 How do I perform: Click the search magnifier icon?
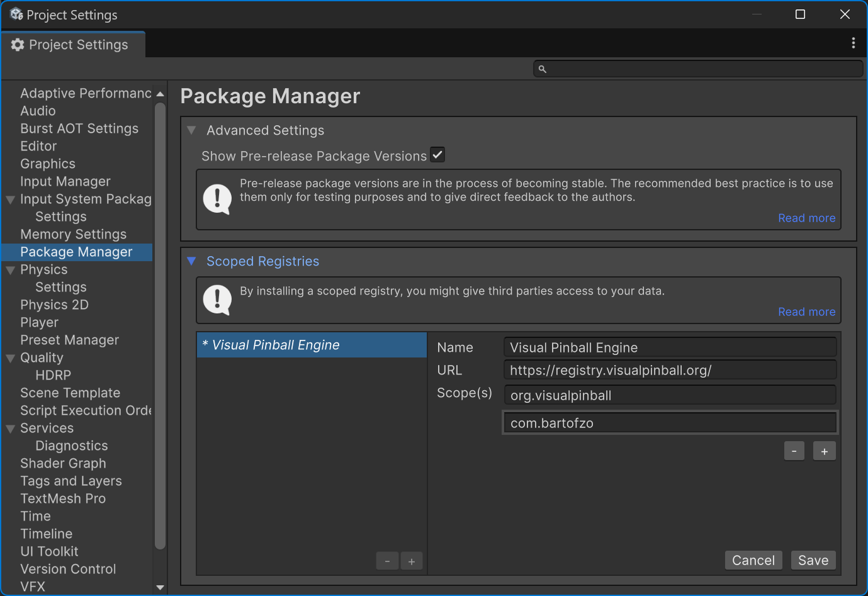point(542,69)
